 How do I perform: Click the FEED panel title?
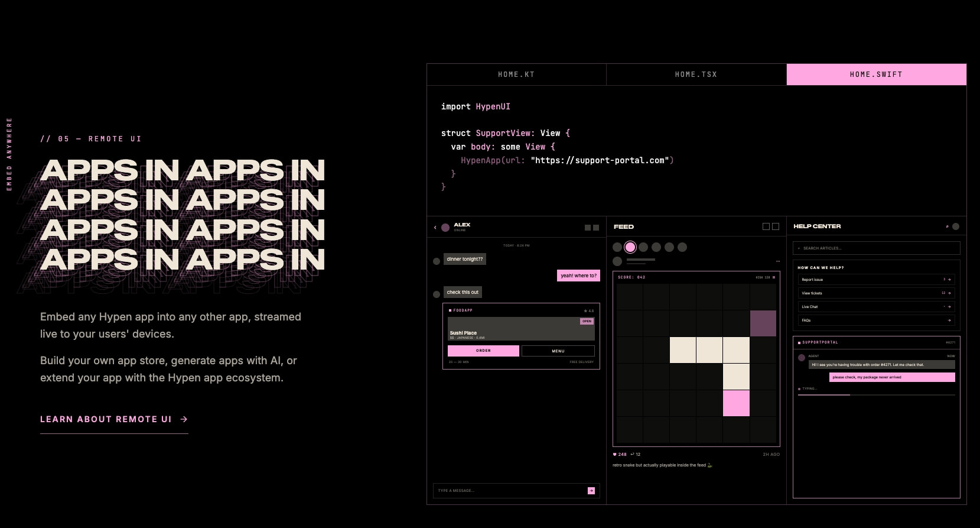click(624, 227)
